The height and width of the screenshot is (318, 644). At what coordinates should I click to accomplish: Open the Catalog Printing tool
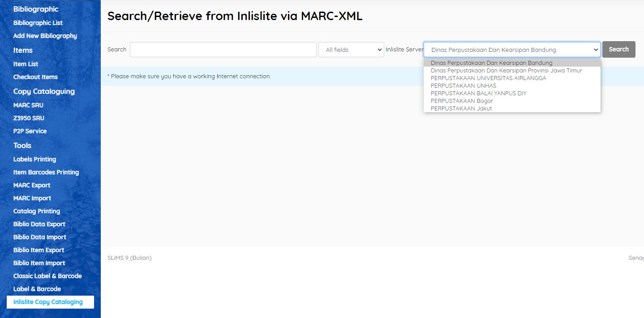coord(36,211)
